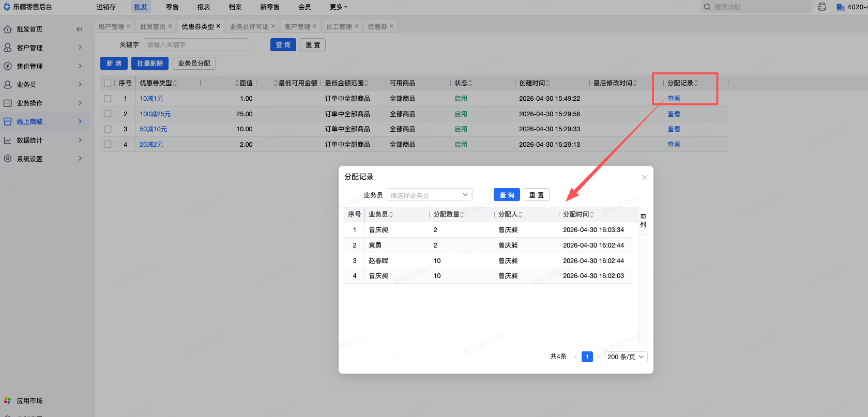
Task: Check the row for 10减1元
Action: [x=108, y=99]
